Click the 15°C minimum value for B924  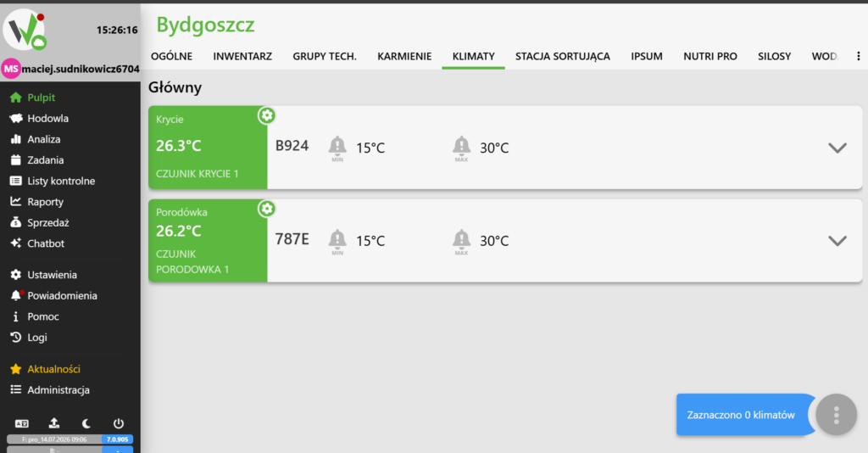point(370,148)
